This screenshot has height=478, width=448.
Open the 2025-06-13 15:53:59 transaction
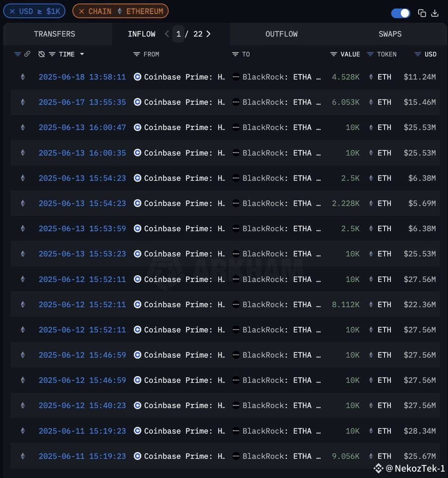82,229
